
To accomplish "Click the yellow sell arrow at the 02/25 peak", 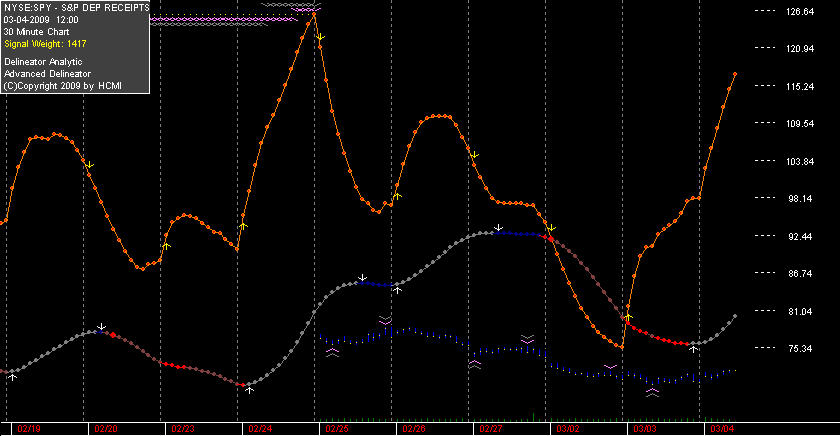I will [320, 37].
